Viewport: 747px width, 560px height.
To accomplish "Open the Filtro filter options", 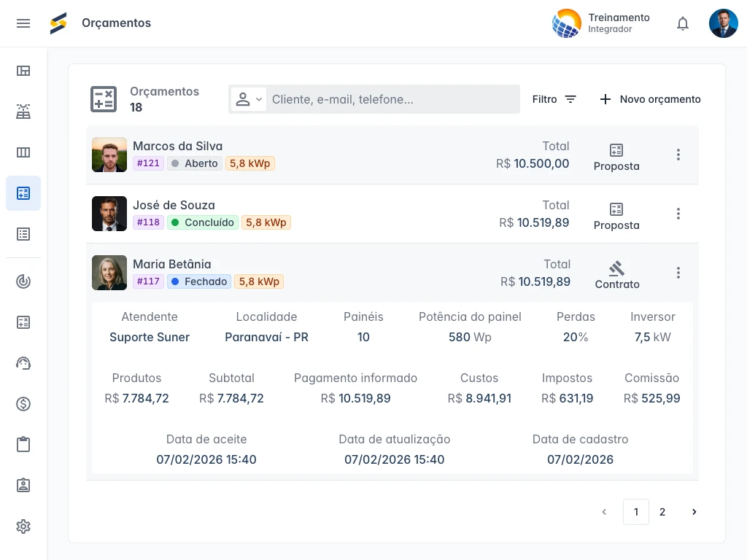I will 554,99.
